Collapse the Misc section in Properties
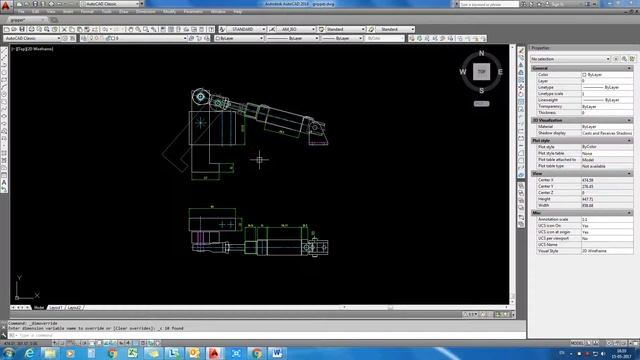This screenshot has width=640, height=360. coord(629,213)
